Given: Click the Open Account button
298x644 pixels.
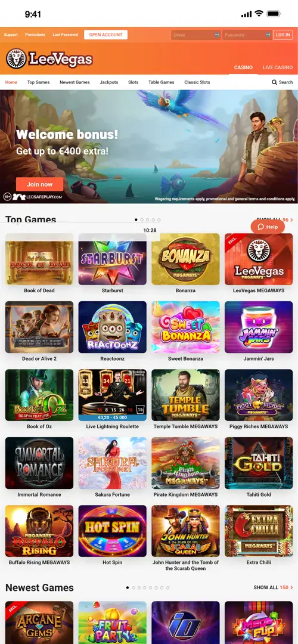Looking at the screenshot, I should coord(106,35).
